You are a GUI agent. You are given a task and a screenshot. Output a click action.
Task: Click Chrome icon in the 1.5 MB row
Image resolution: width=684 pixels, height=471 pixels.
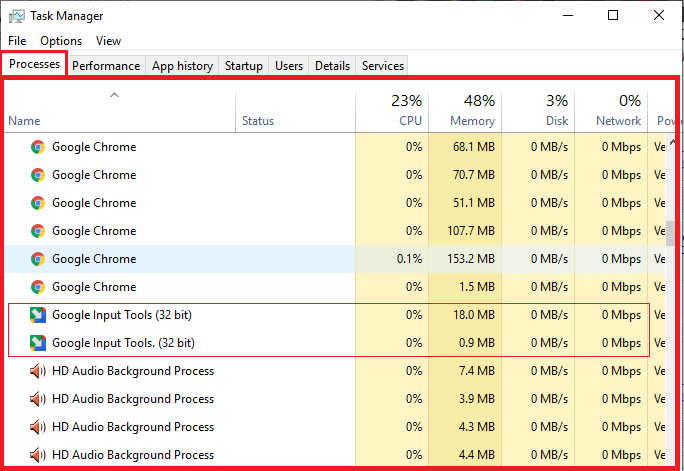(x=38, y=287)
